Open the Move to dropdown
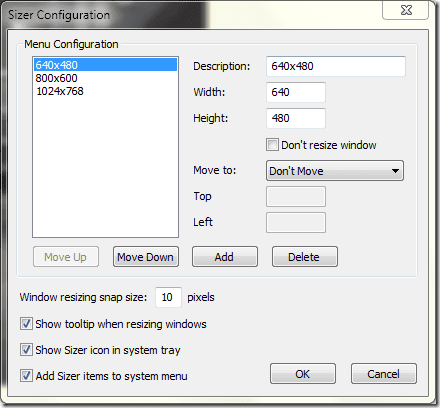The image size is (440, 408). [x=335, y=171]
